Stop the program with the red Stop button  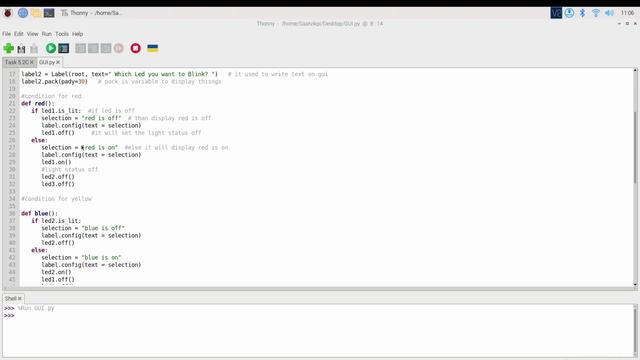tap(136, 49)
